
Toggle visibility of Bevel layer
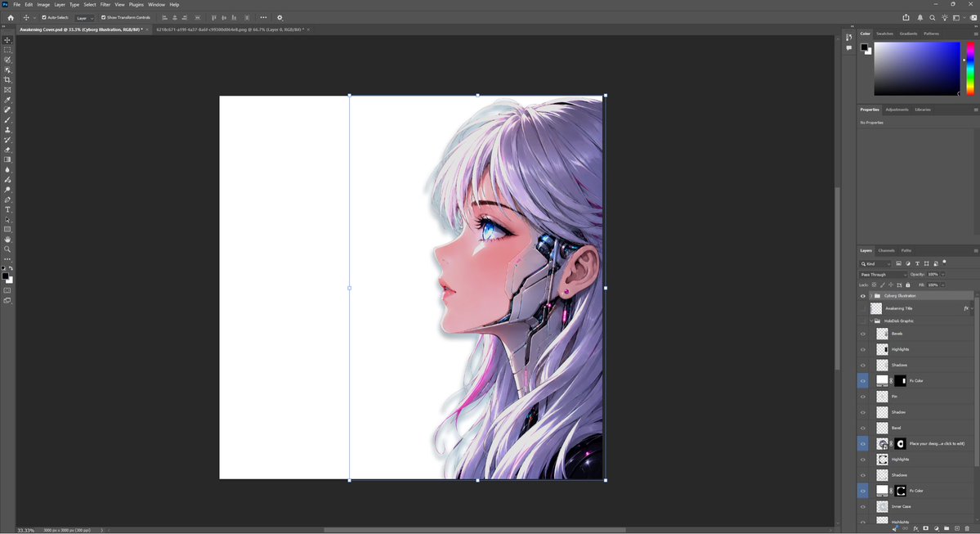pyautogui.click(x=863, y=429)
